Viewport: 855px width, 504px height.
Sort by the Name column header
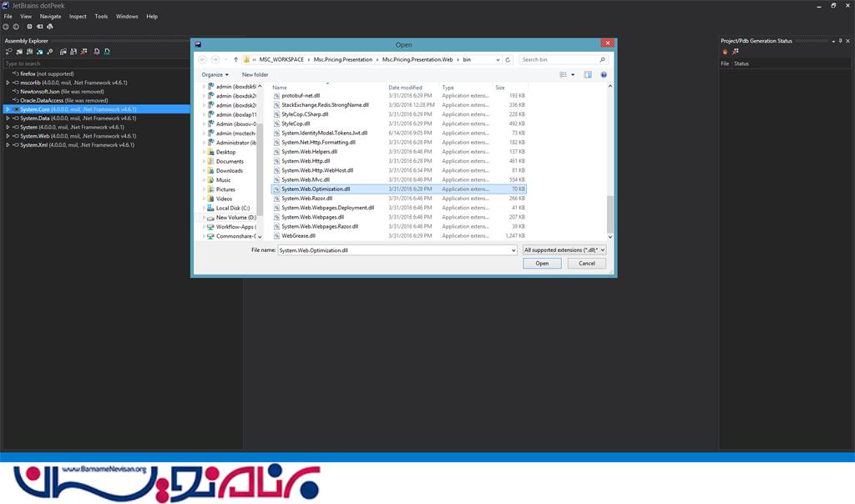click(280, 87)
